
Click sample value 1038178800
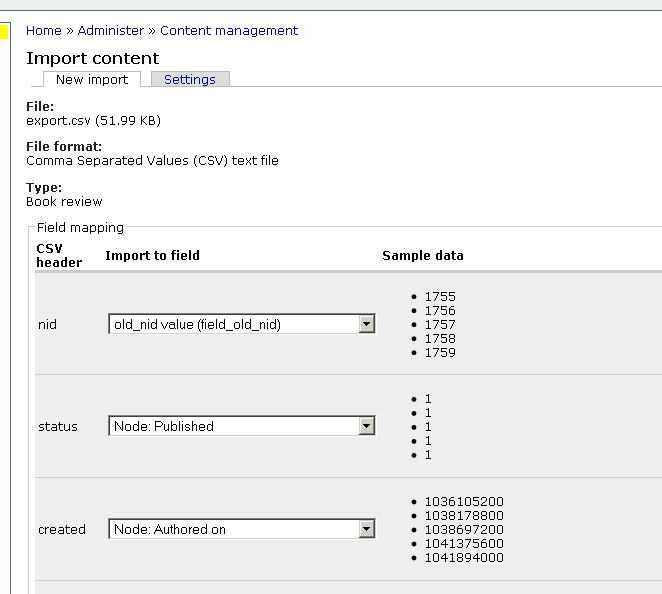(x=464, y=515)
